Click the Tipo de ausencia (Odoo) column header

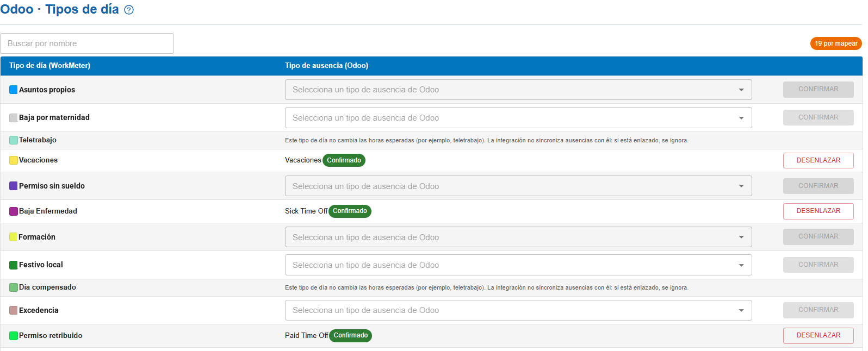click(326, 66)
